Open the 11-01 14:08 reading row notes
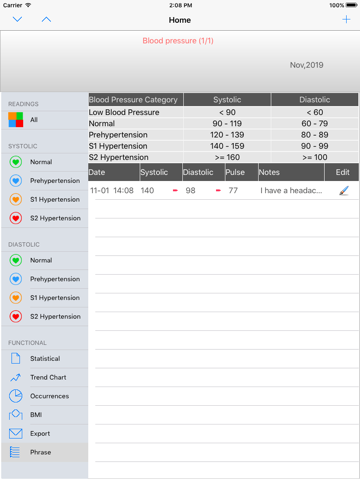The image size is (360, 480). click(291, 190)
